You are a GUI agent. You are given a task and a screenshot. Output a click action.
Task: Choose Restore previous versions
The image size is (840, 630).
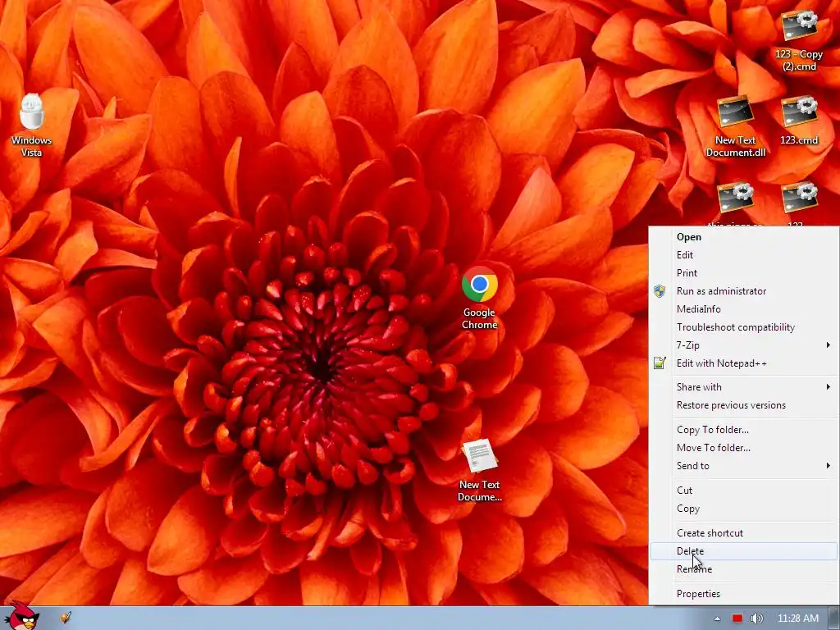744,405
